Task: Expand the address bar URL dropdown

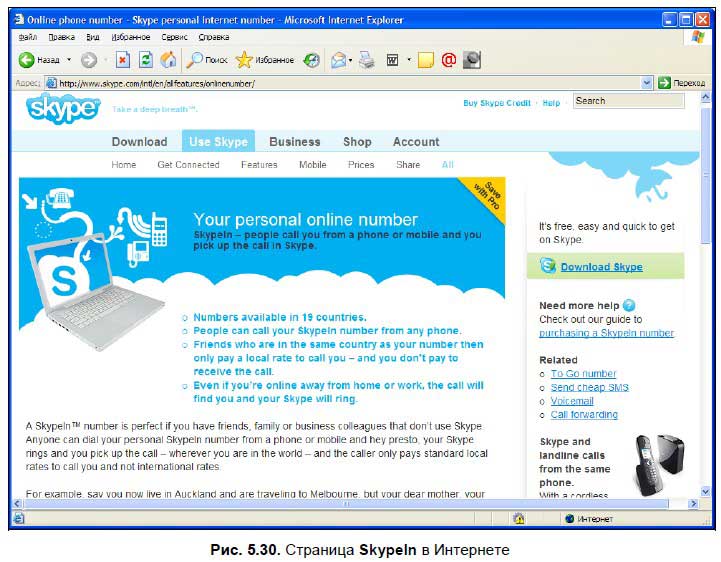Action: click(x=647, y=83)
